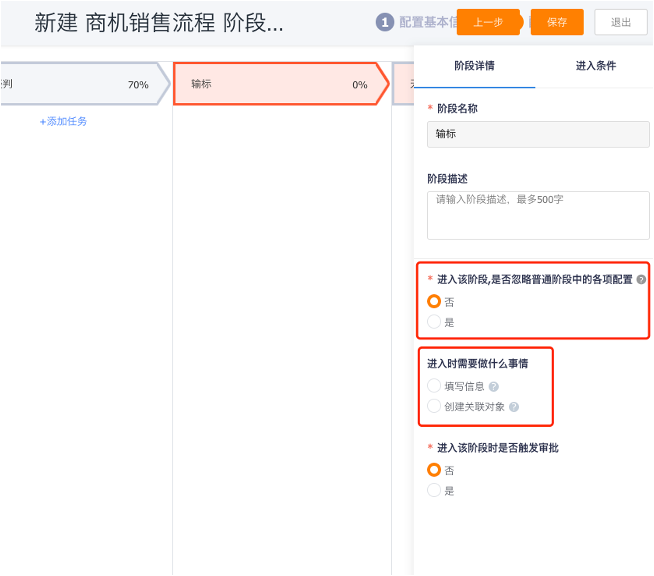Open the 进入条件 tab
Viewport: 654px width, 576px height.
pyautogui.click(x=595, y=66)
